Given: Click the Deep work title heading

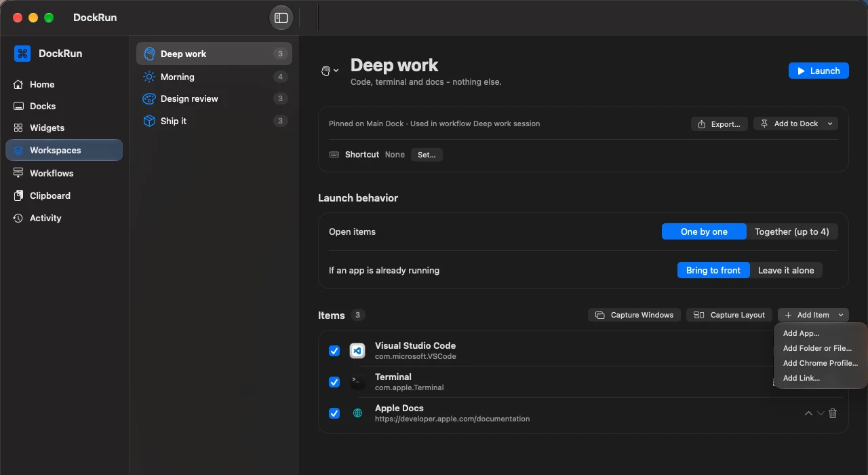Looking at the screenshot, I should click(x=394, y=65).
